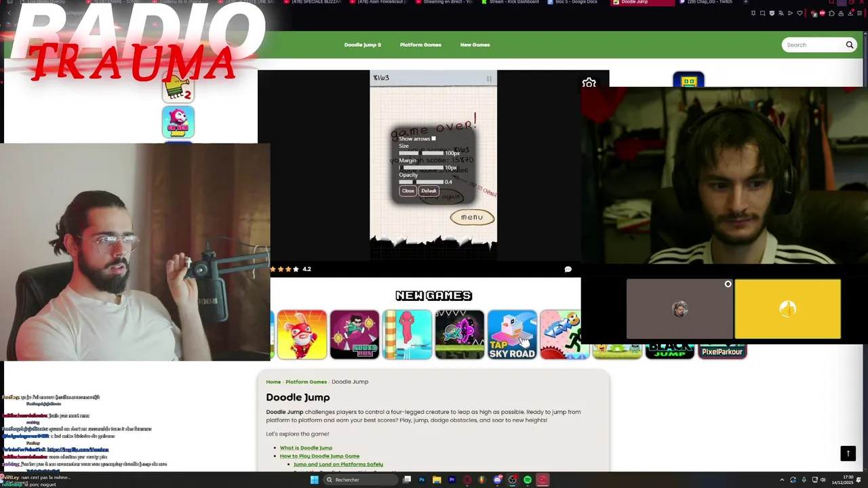868x488 pixels.
Task: Click the search magnifier icon
Action: pyautogui.click(x=849, y=45)
